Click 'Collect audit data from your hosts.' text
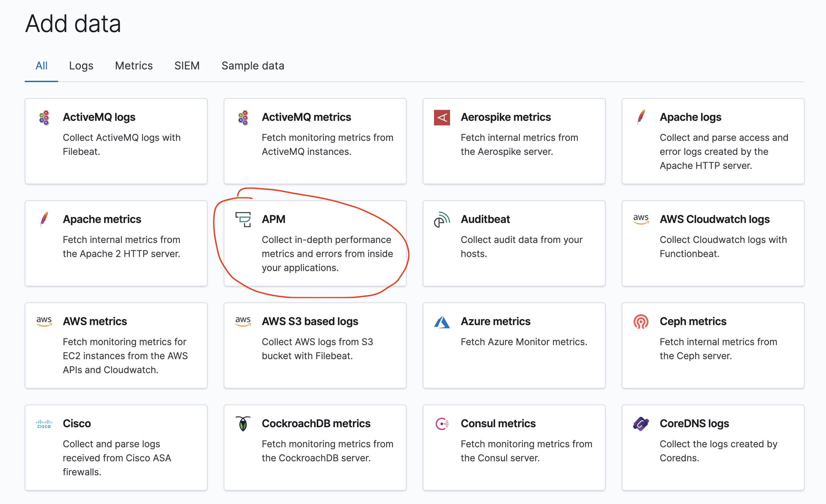 coord(522,247)
